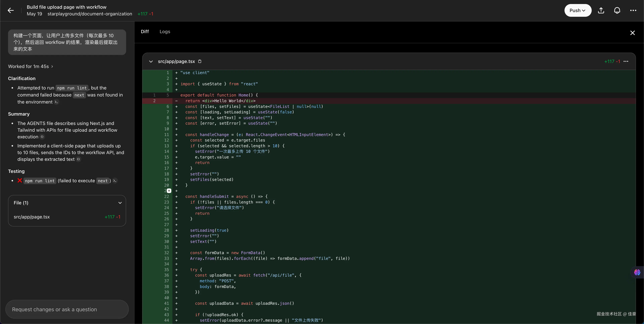Click the notification bell icon
Viewport: 644px width, 324px height.
pyautogui.click(x=617, y=10)
